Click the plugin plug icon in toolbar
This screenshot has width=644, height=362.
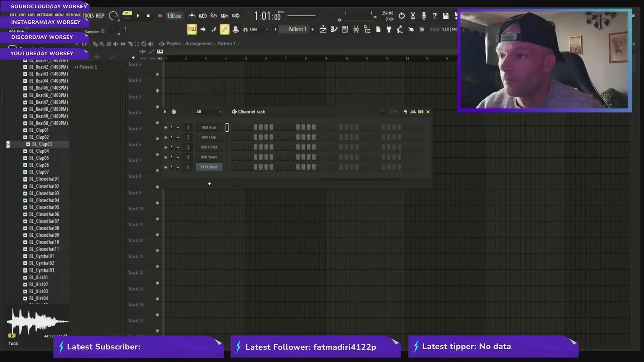389,29
